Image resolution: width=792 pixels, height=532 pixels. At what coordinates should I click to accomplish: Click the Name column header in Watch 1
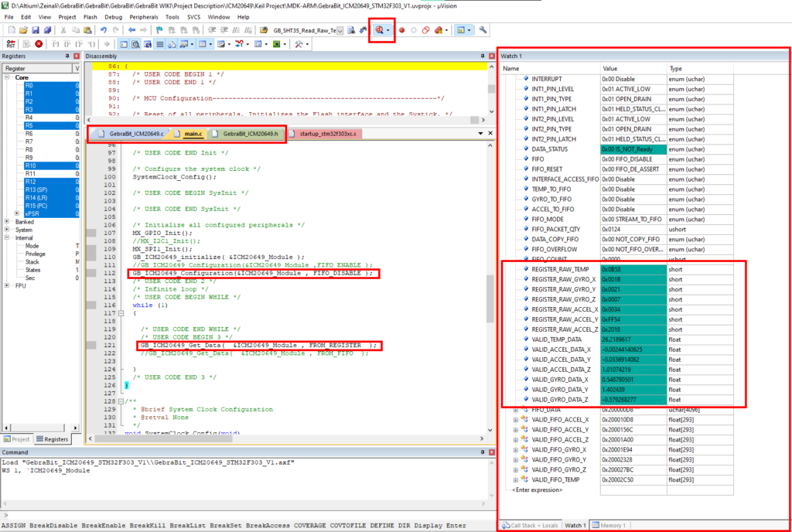[x=550, y=69]
